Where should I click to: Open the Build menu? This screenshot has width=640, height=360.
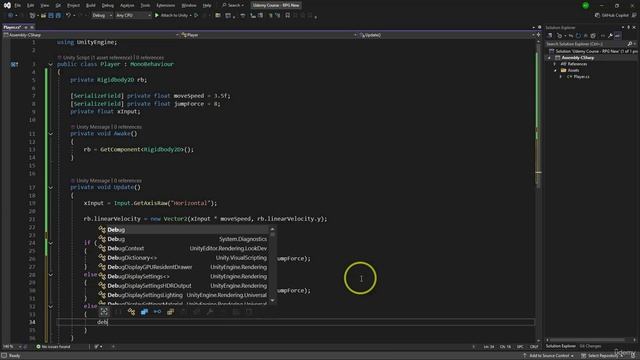91,5
